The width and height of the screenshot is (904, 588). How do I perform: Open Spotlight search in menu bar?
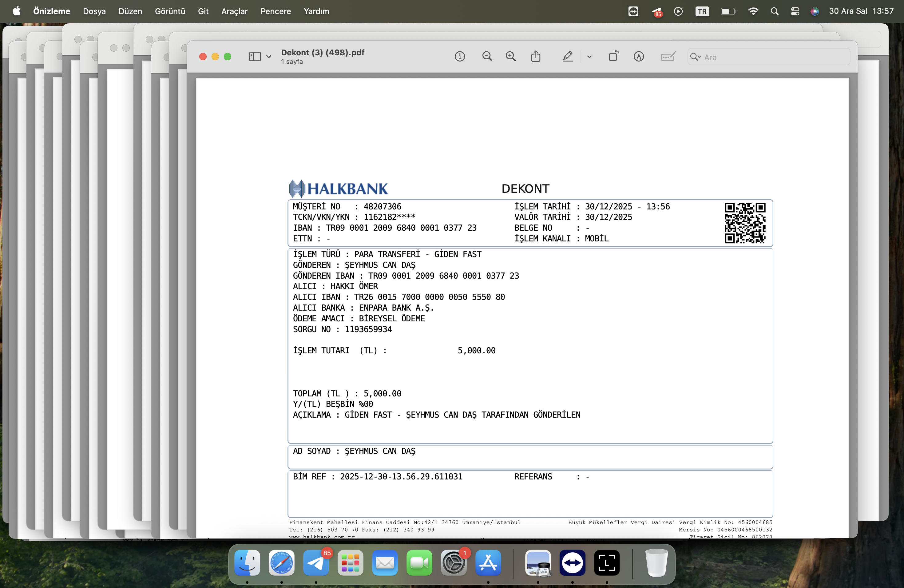[x=775, y=11]
